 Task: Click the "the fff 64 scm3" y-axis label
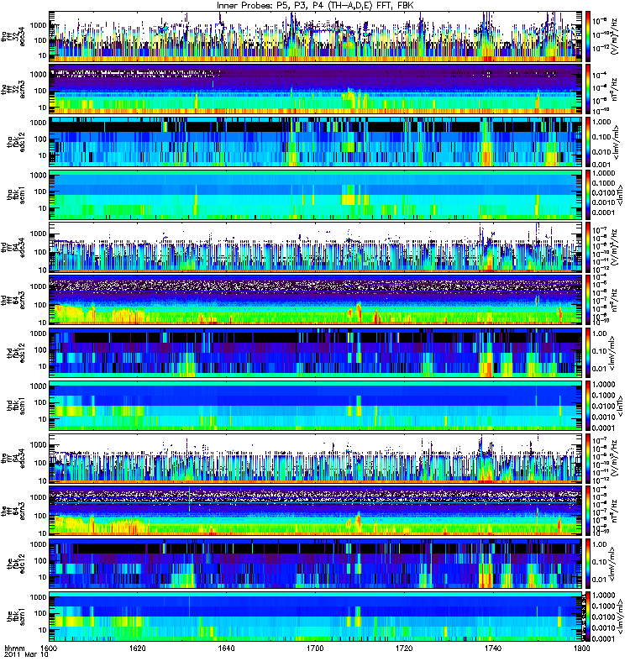13,511
